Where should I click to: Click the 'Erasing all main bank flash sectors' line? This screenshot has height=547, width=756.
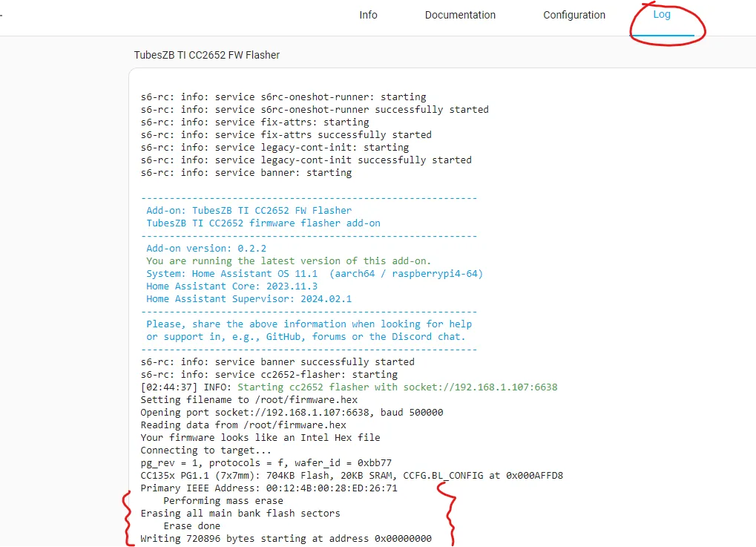[x=240, y=514]
